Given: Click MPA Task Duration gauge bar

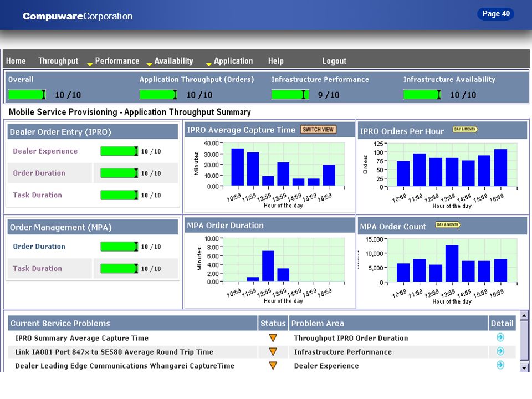Looking at the screenshot, I should pos(120,268).
